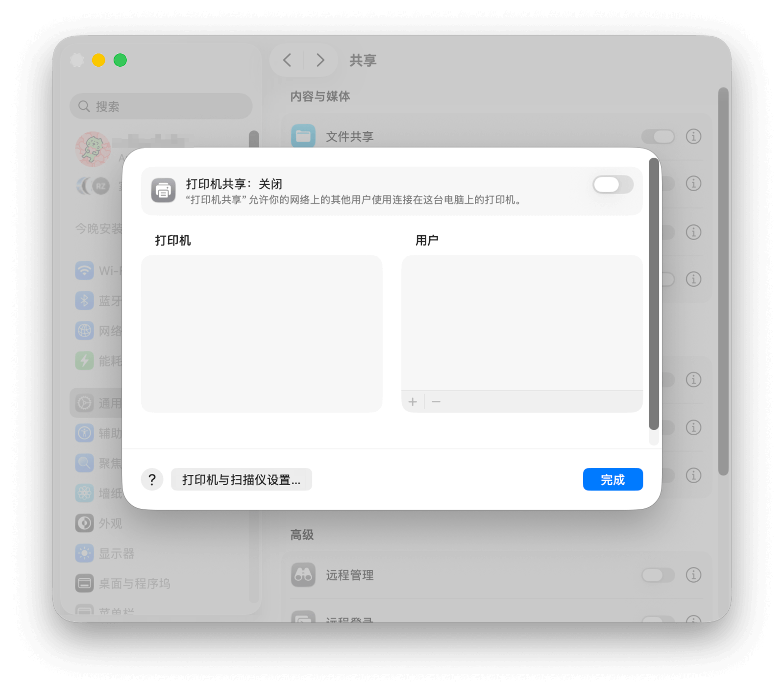The height and width of the screenshot is (692, 784).
Task: Go forward with the right chevron
Action: coord(320,60)
